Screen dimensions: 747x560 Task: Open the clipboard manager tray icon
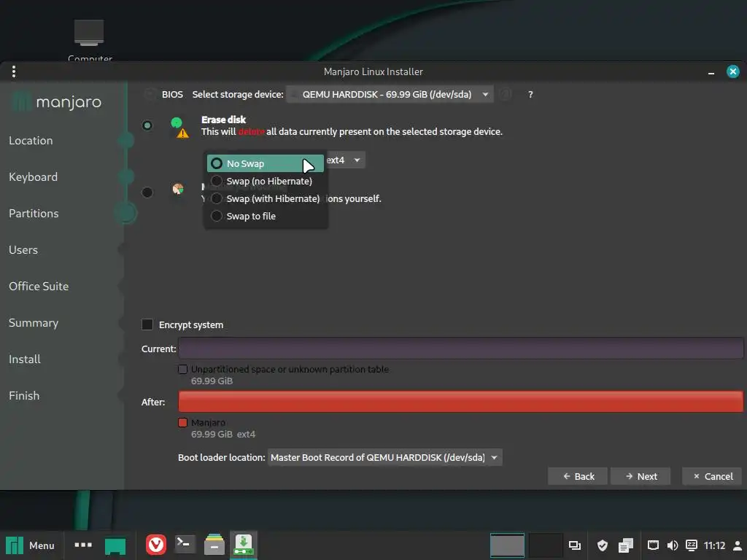pyautogui.click(x=625, y=545)
